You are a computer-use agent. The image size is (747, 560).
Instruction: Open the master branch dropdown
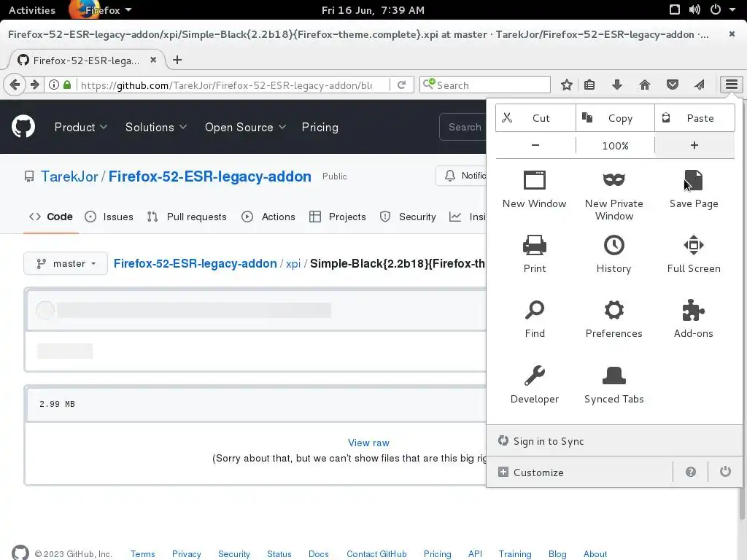(x=66, y=263)
